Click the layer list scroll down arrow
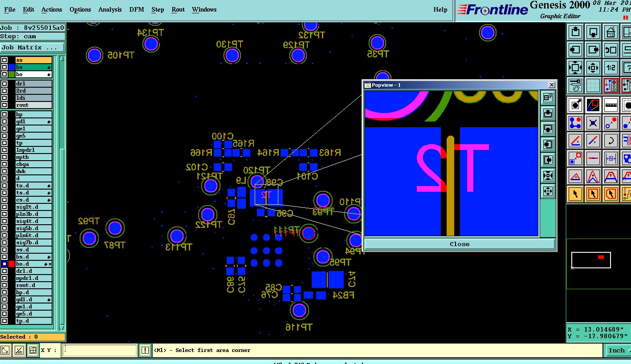The height and width of the screenshot is (364, 631). tap(62, 328)
